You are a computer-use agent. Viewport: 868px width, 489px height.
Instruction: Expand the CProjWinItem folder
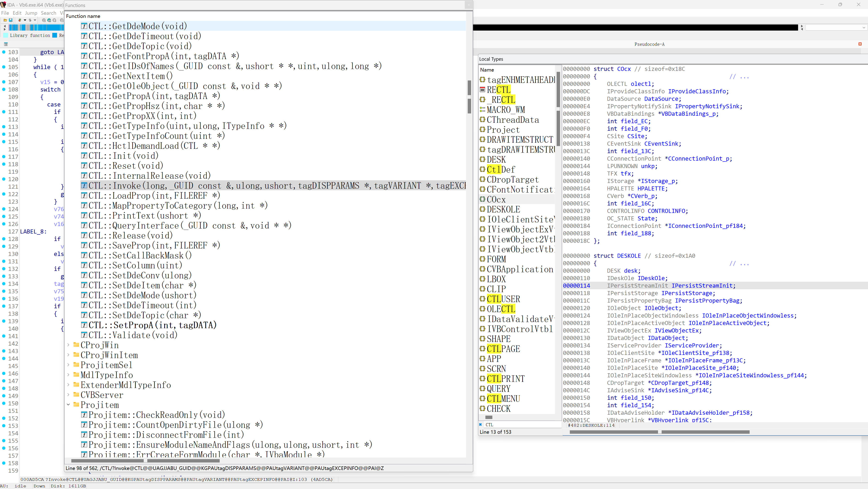[x=68, y=355]
